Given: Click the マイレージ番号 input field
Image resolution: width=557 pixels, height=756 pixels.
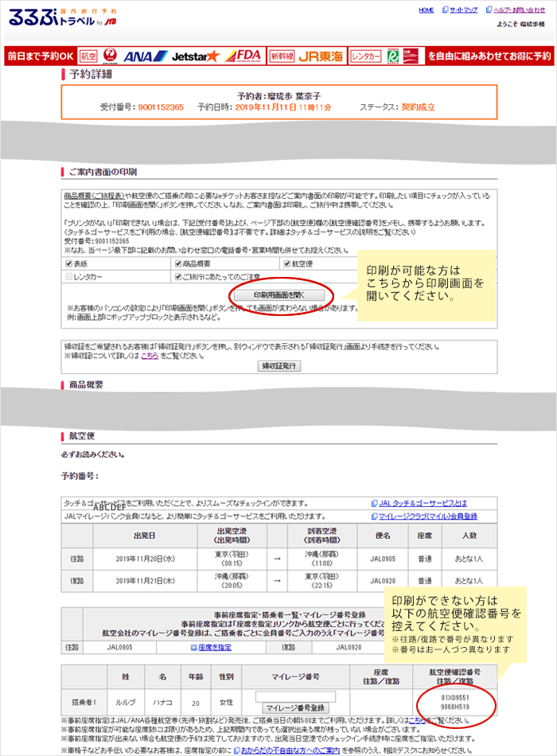Looking at the screenshot, I should coord(296,696).
